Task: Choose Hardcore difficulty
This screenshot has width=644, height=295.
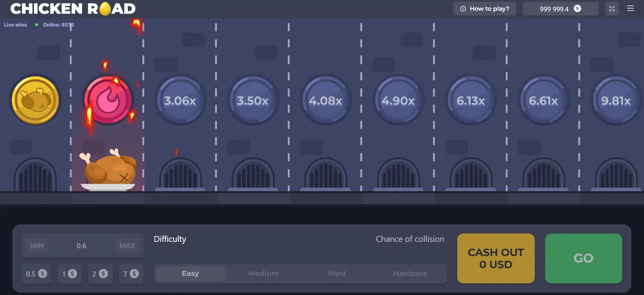Action: click(x=410, y=273)
